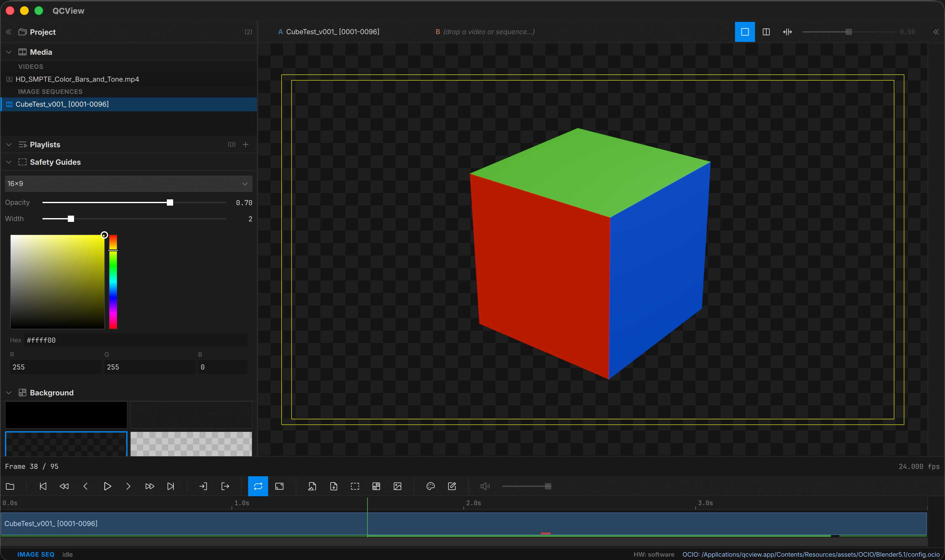Click the rewind button

(x=64, y=486)
